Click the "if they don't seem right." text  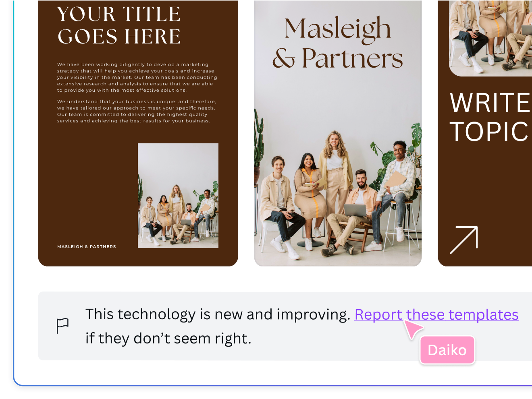168,339
